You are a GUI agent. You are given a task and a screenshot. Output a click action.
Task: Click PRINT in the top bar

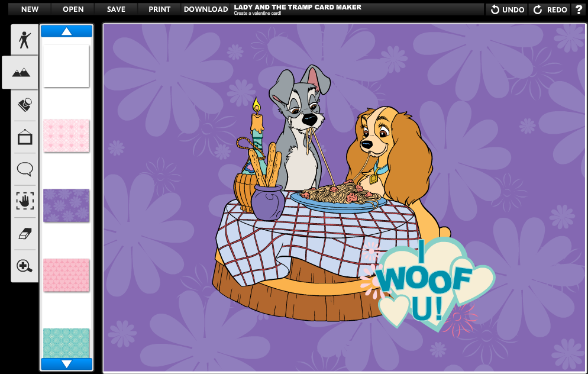(159, 9)
